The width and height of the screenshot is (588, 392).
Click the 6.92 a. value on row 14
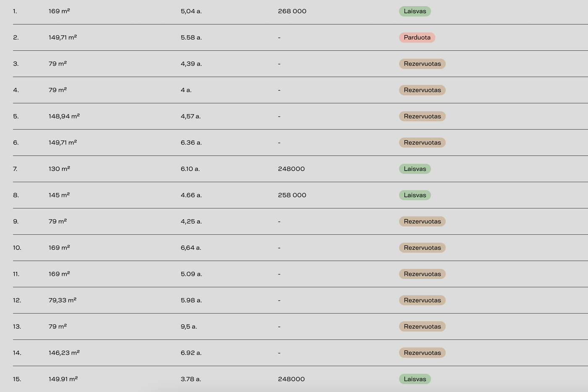coord(191,353)
